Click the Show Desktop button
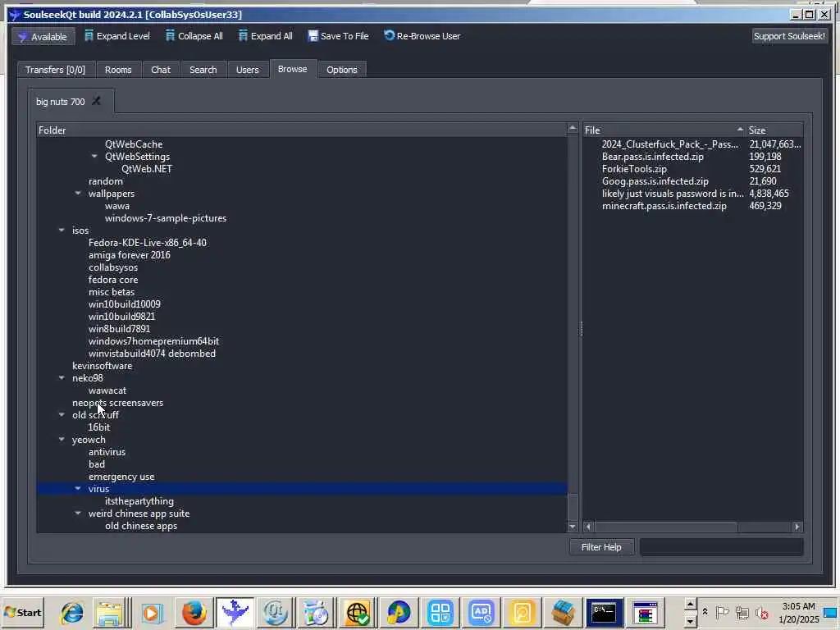 (832, 612)
